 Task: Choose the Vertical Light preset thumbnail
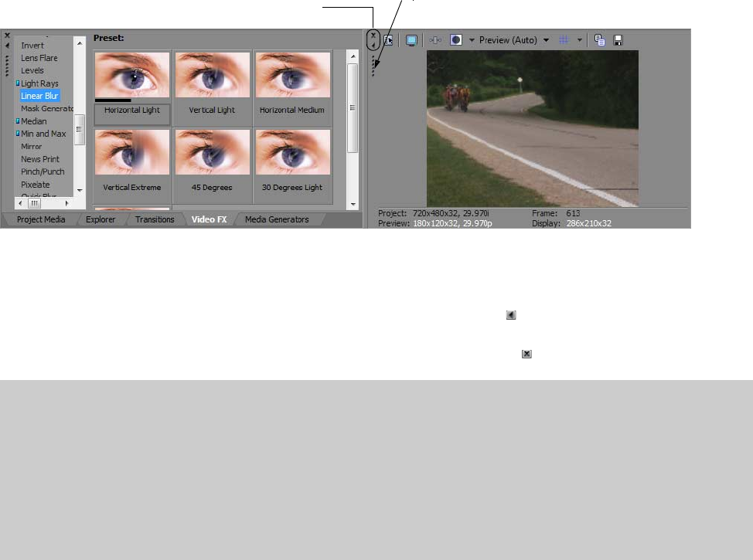(x=213, y=75)
